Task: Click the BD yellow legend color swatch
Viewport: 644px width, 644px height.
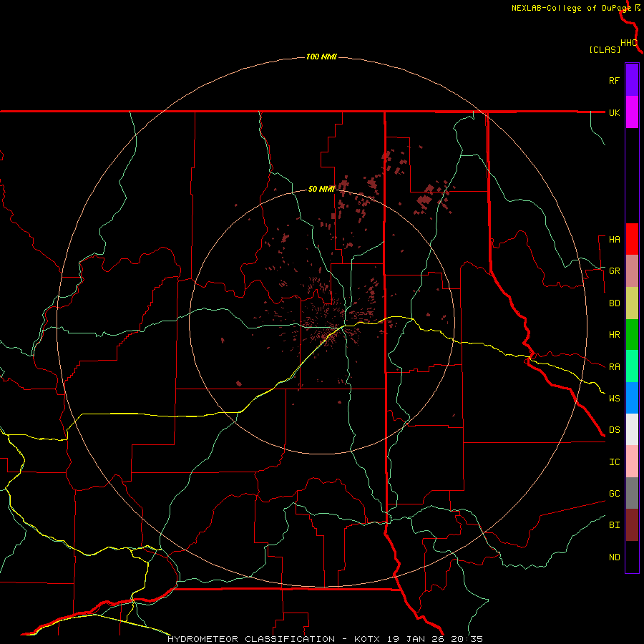Action: (x=632, y=303)
